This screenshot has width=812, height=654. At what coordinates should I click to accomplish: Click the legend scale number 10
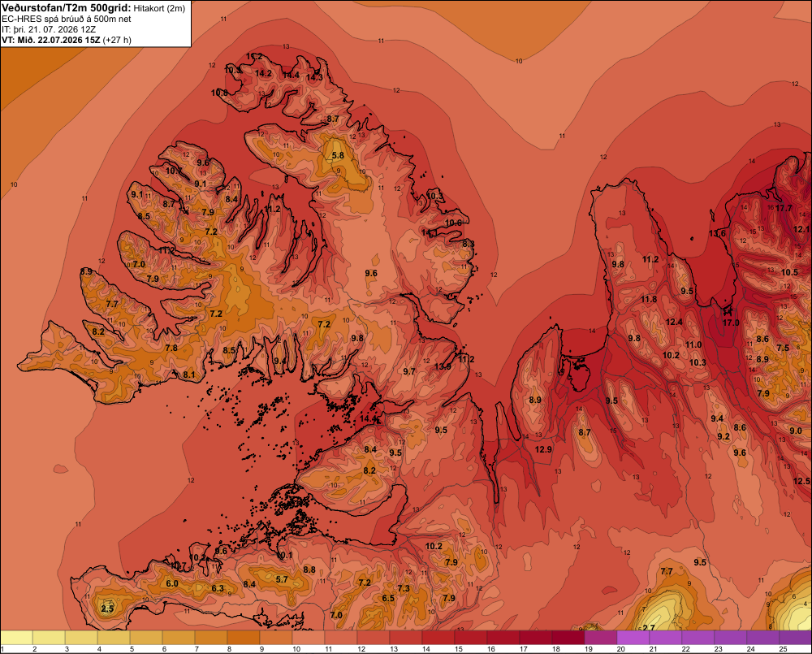tap(296, 649)
